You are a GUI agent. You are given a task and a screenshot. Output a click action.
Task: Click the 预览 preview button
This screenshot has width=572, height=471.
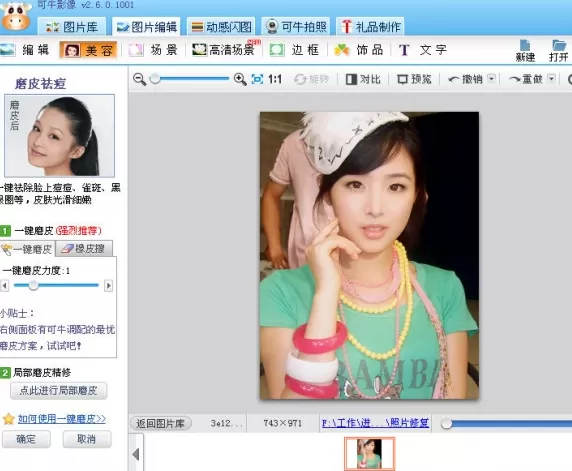click(x=414, y=79)
